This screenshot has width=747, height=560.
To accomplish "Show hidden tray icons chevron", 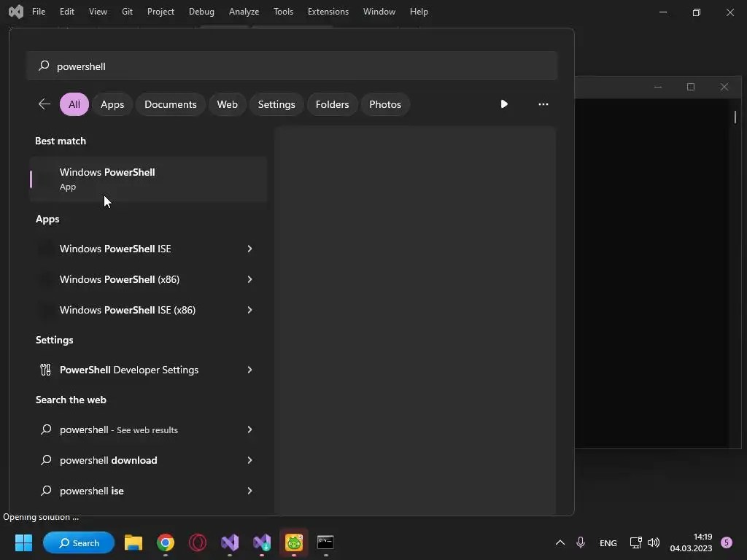I will click(560, 542).
